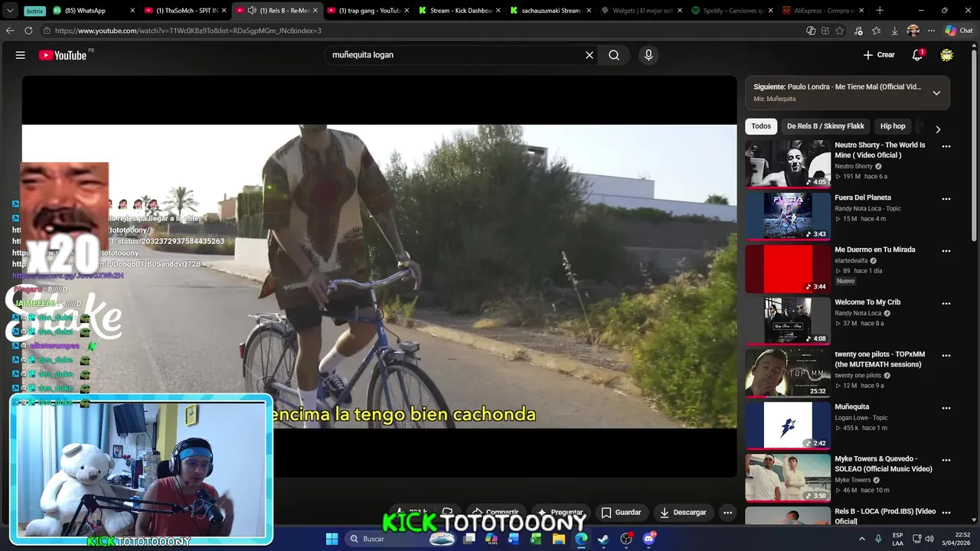Show hidden system tray icons
This screenshot has width=980, height=551.
(861, 539)
